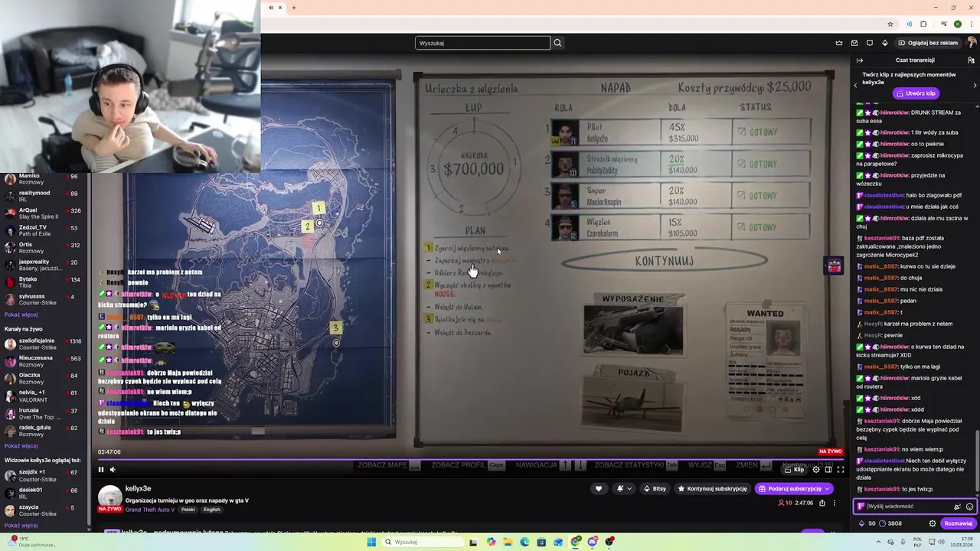Open emote picker smiley icon
This screenshot has width=980, height=551.
(969, 507)
